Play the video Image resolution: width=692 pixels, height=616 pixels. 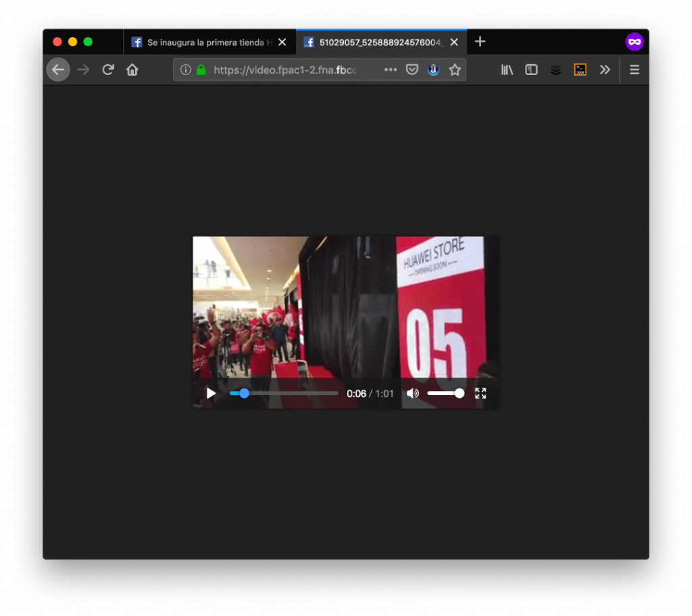pos(211,394)
